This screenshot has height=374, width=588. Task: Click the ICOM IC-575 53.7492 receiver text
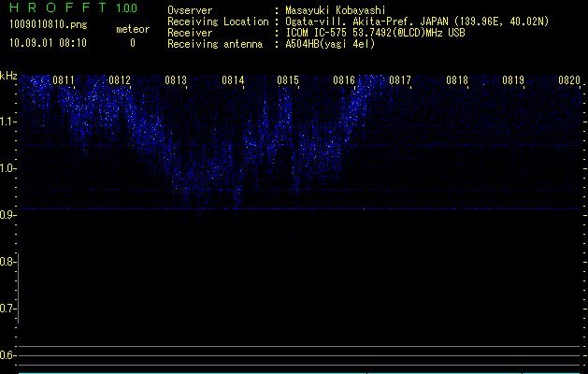coord(375,33)
